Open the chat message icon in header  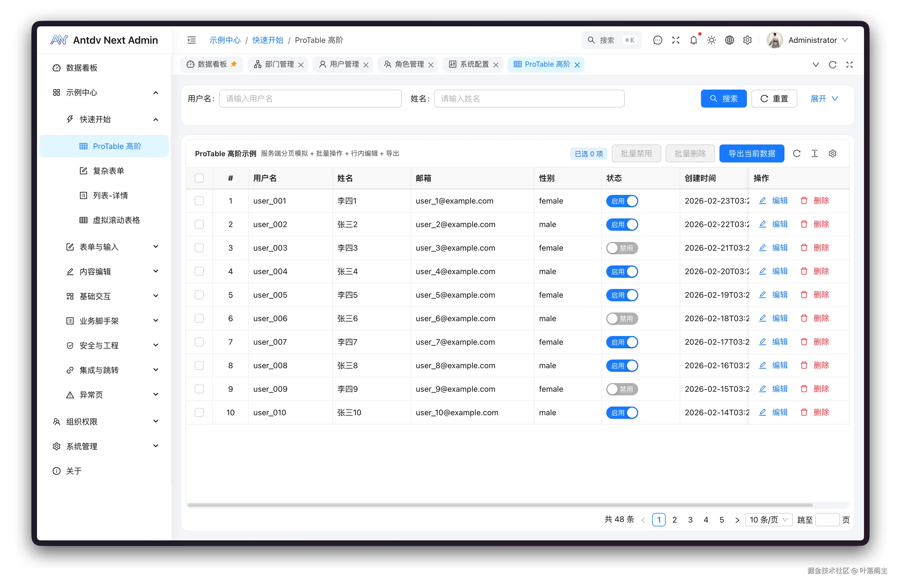(x=658, y=40)
